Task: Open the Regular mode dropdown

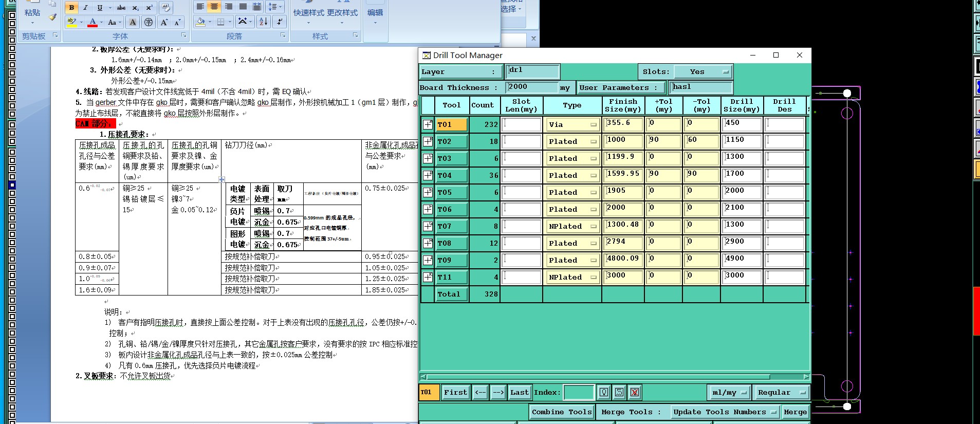Action: [782, 392]
